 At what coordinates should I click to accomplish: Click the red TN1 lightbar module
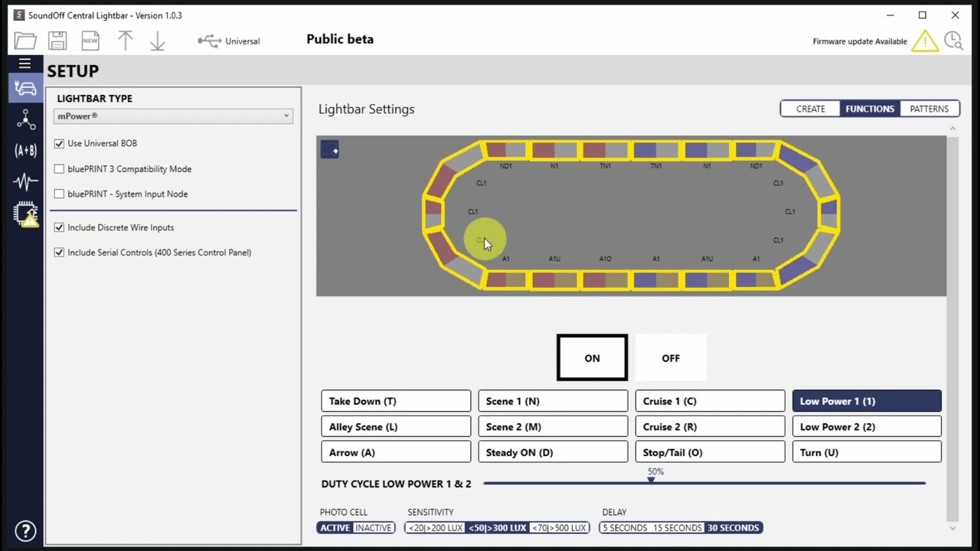click(605, 151)
